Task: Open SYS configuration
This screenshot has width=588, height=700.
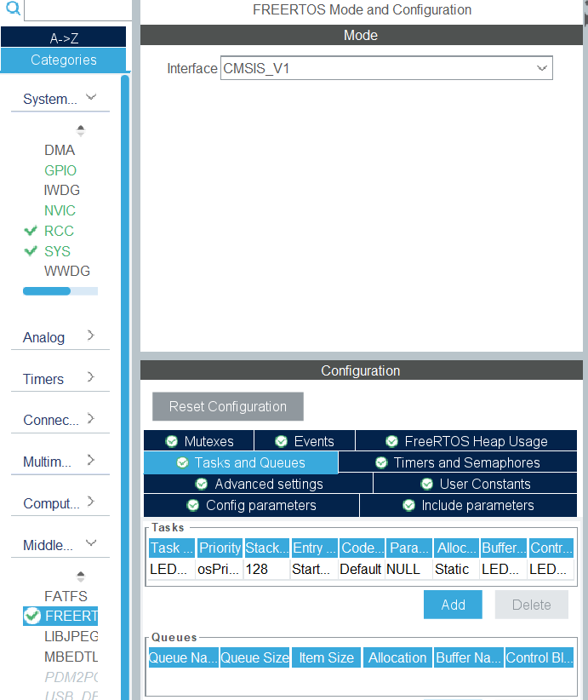Action: coord(57,251)
